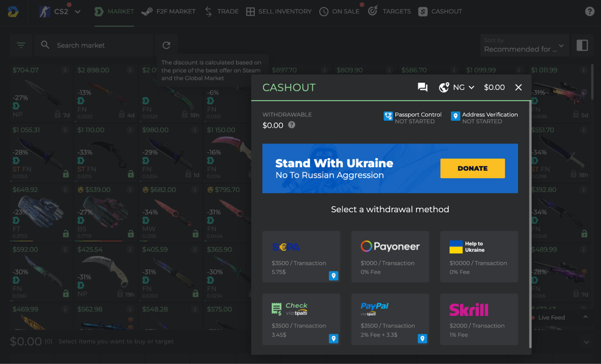Click the sidebar layout toggle icon
The image size is (601, 364).
click(582, 45)
